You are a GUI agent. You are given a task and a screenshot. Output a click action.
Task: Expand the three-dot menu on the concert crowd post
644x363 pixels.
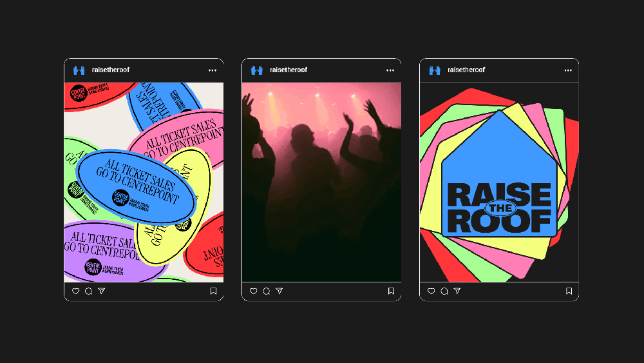click(390, 70)
